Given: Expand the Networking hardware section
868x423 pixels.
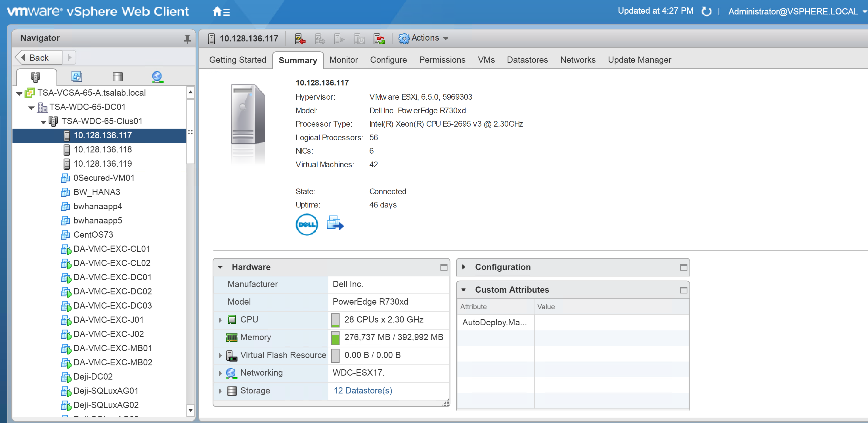Looking at the screenshot, I should (x=219, y=373).
